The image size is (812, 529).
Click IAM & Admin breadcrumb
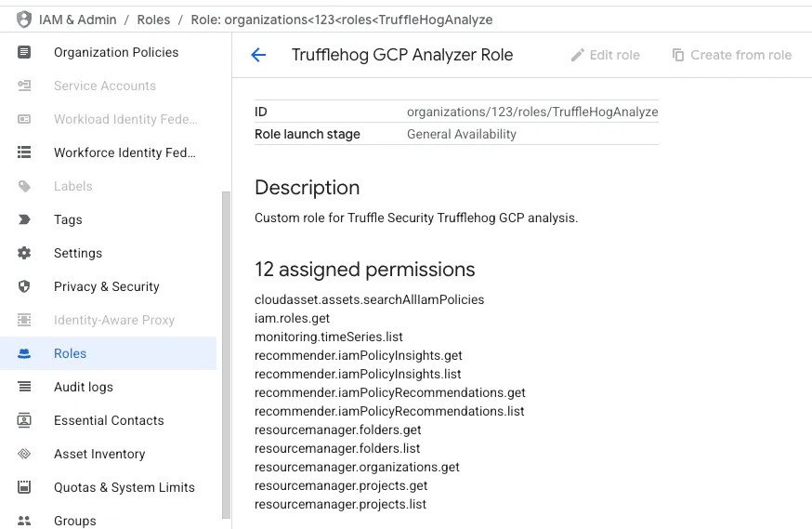pyautogui.click(x=78, y=20)
